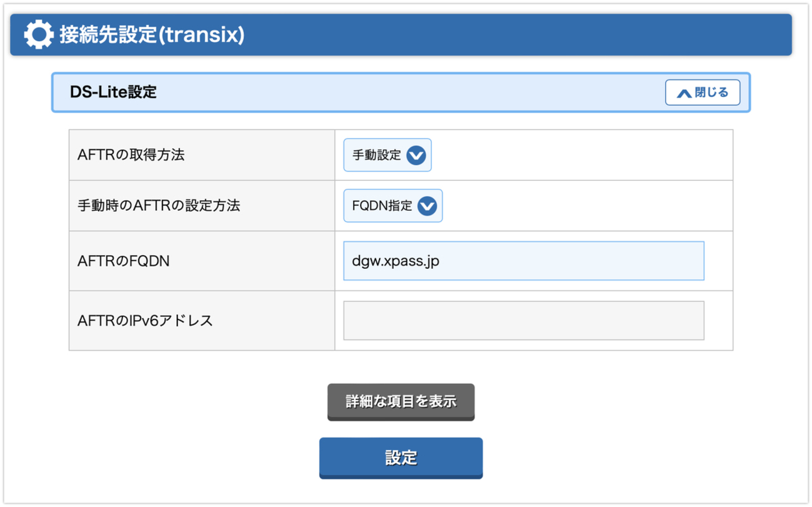Click the blue arrow circle next to FQDN指定
Screen dimensions: 812x507
coord(427,206)
